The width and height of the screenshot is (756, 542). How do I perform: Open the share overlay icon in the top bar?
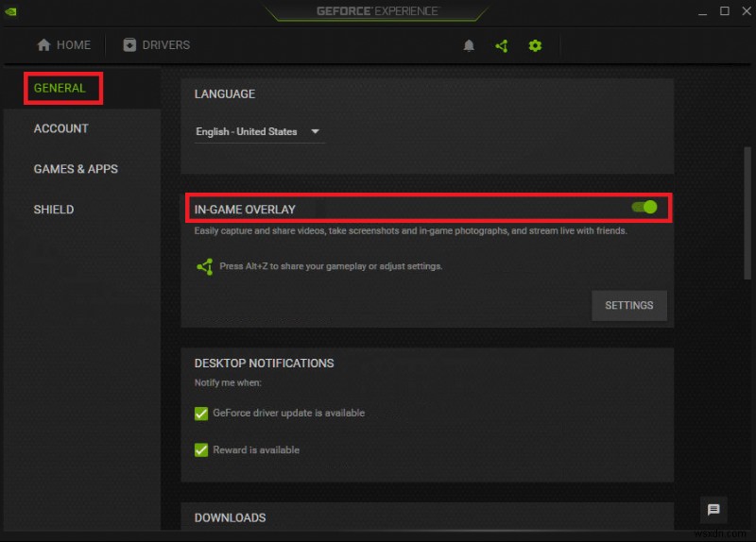tap(502, 45)
